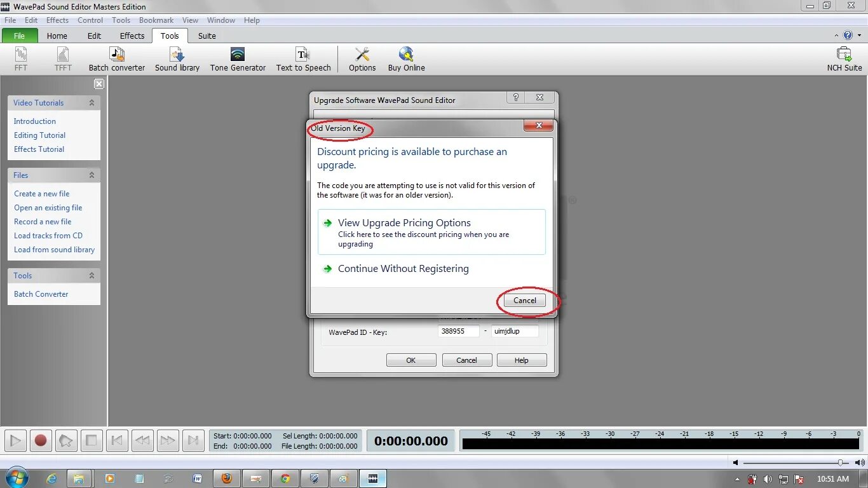Open Firefox from the taskbar

[227, 478]
